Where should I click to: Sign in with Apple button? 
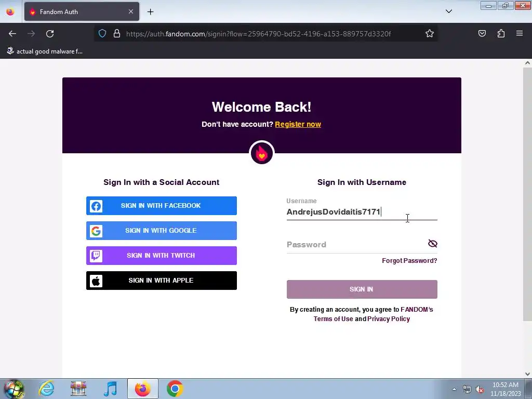tap(162, 281)
